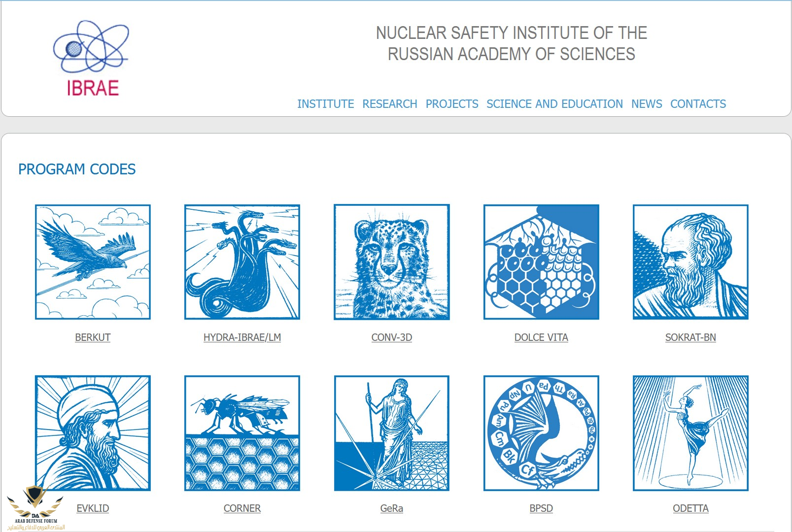Image resolution: width=792 pixels, height=532 pixels.
Task: Select the BPSD dragon and elements image
Action: pos(541,433)
